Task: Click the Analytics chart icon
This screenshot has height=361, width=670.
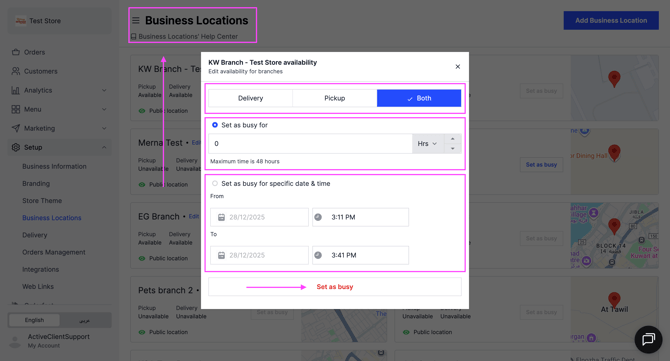Action: 16,90
